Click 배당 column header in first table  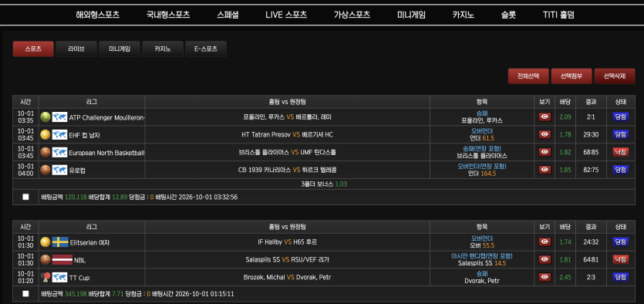click(565, 102)
